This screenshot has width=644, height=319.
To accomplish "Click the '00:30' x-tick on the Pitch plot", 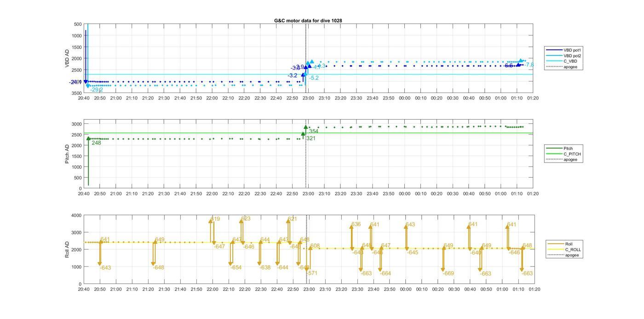I will [x=453, y=194].
